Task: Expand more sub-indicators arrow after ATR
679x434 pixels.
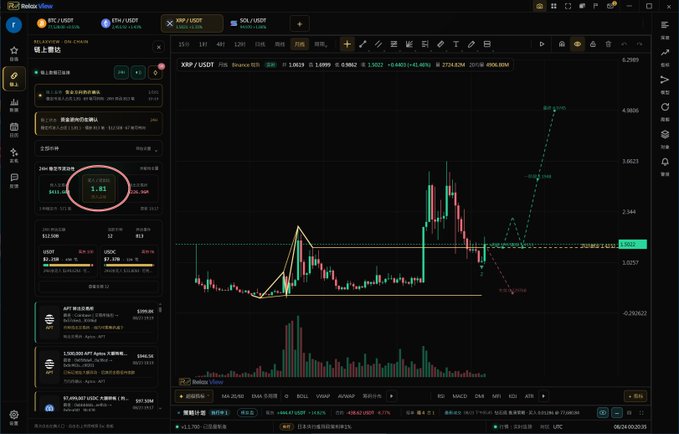Action: 543,396
